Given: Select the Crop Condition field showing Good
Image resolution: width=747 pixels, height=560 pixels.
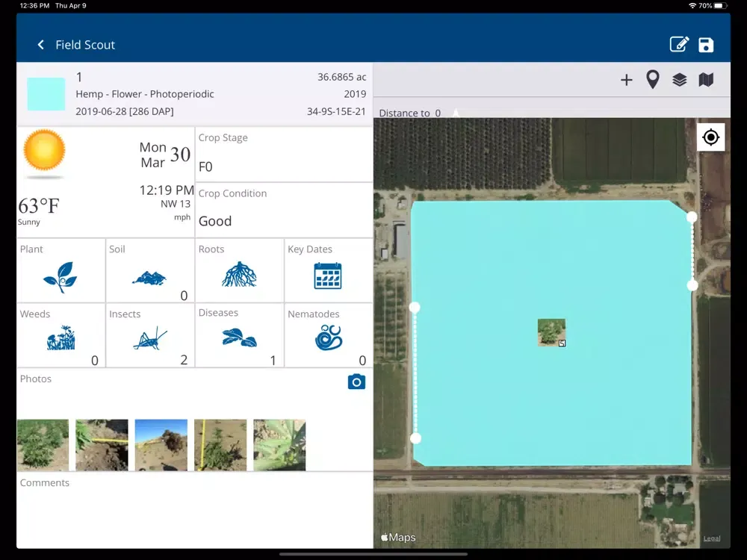Looking at the screenshot, I should pyautogui.click(x=284, y=210).
